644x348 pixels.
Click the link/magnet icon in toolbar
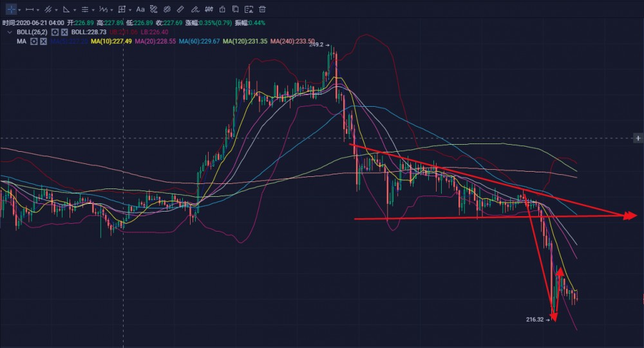(153, 10)
